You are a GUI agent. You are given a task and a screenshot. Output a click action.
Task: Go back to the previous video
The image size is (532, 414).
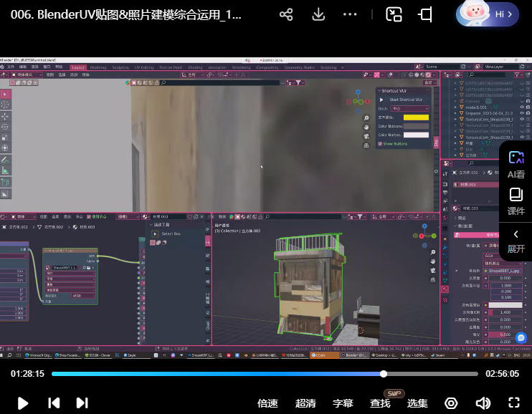click(x=54, y=403)
